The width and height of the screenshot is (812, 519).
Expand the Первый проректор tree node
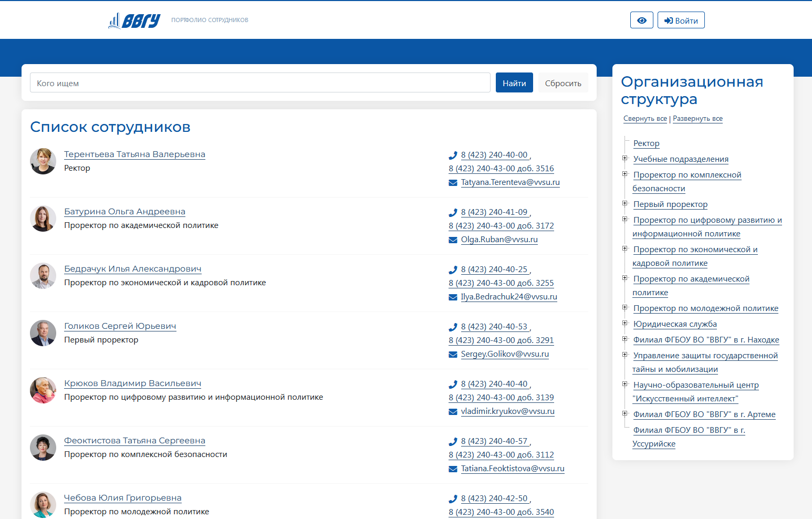click(625, 203)
